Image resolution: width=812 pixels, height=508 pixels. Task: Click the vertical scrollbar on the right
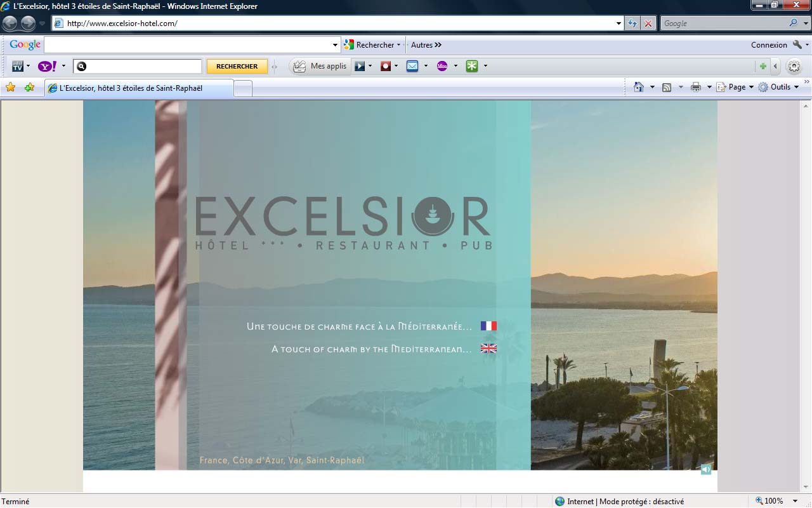pos(806,297)
